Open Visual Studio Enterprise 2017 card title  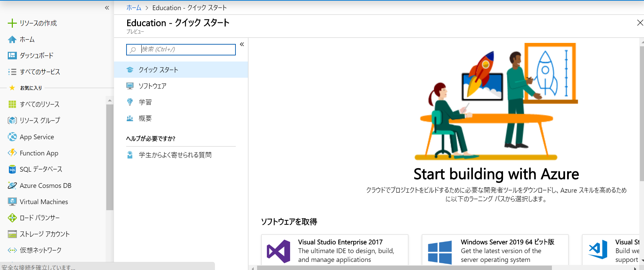pyautogui.click(x=340, y=242)
